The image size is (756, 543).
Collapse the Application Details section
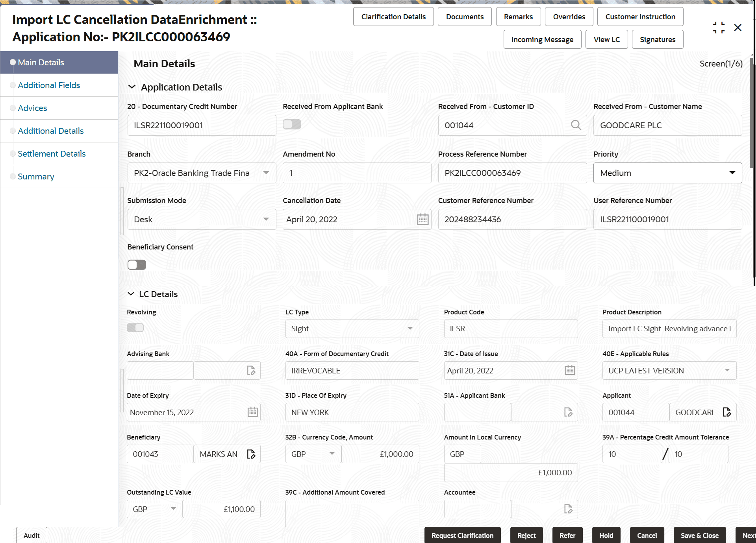tap(132, 87)
